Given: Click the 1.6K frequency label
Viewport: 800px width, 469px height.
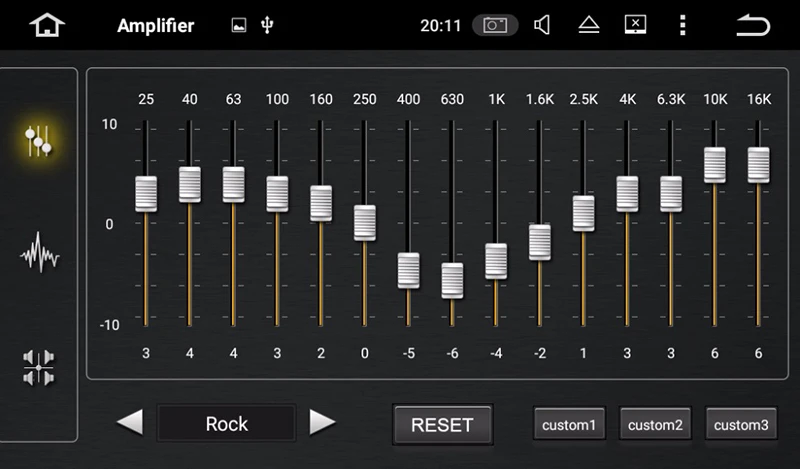Looking at the screenshot, I should click(x=540, y=99).
